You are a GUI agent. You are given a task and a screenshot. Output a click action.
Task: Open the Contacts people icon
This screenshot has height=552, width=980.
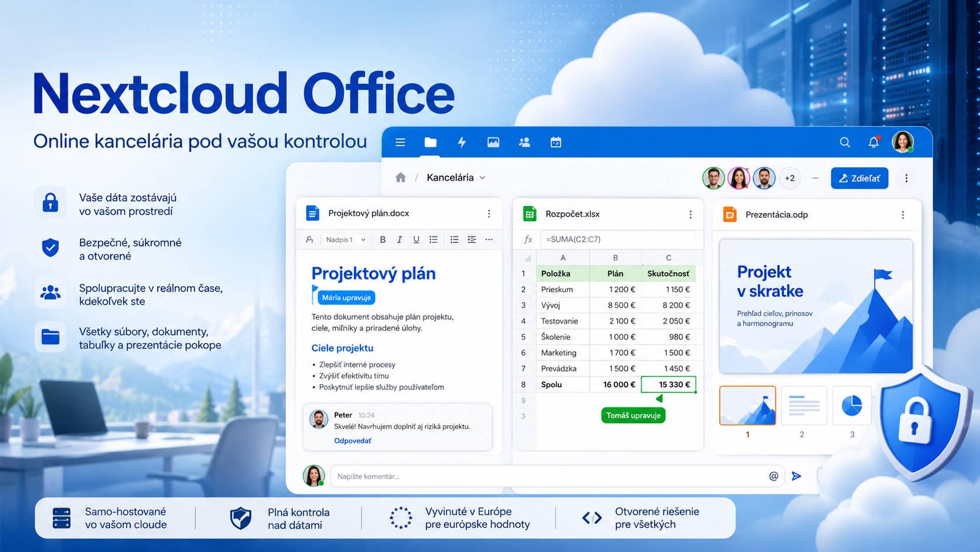click(x=525, y=143)
